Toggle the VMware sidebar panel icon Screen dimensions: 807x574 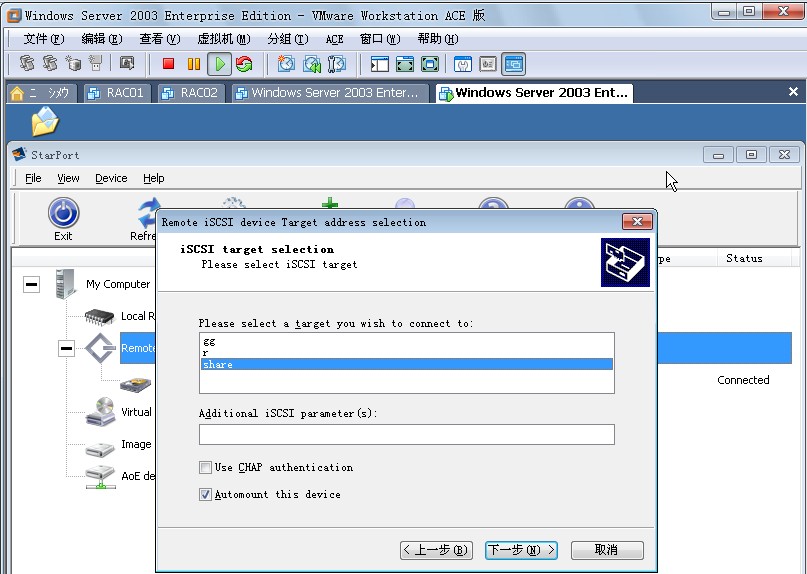pos(379,64)
